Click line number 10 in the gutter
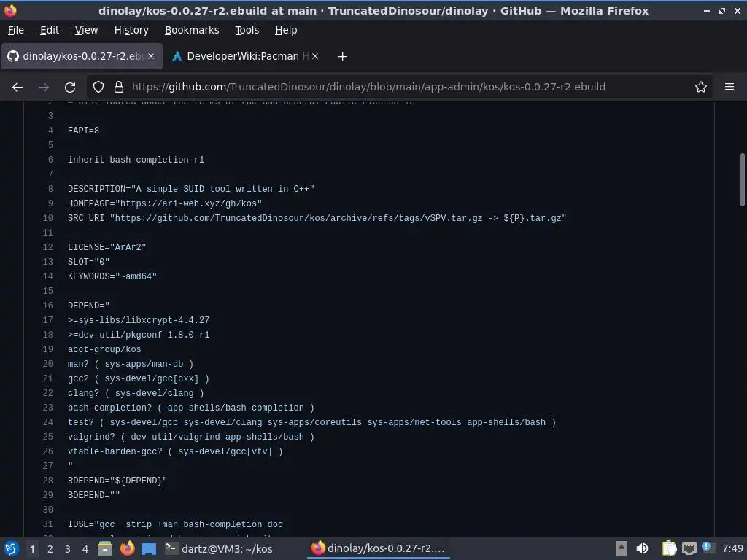The width and height of the screenshot is (747, 560). pos(48,218)
